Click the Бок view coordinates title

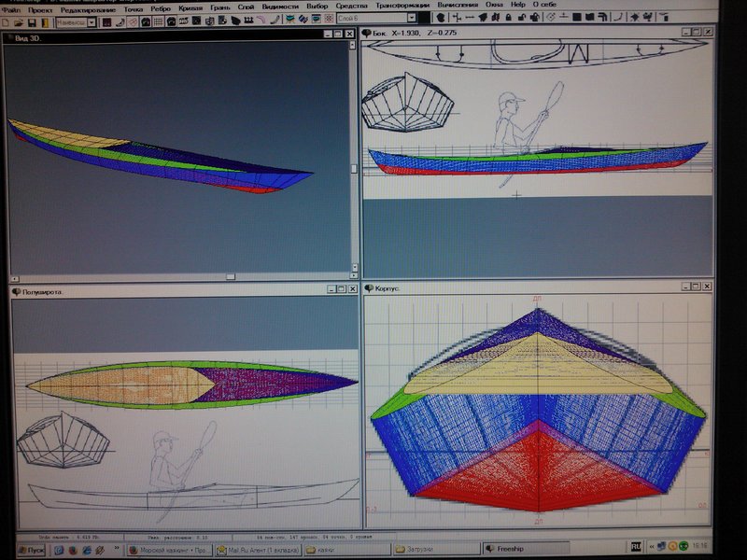tap(415, 33)
